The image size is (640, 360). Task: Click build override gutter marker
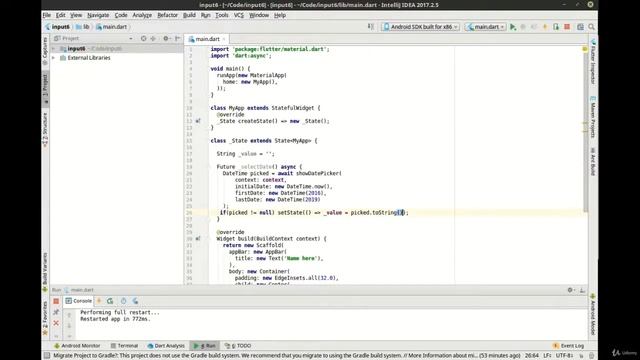click(198, 239)
